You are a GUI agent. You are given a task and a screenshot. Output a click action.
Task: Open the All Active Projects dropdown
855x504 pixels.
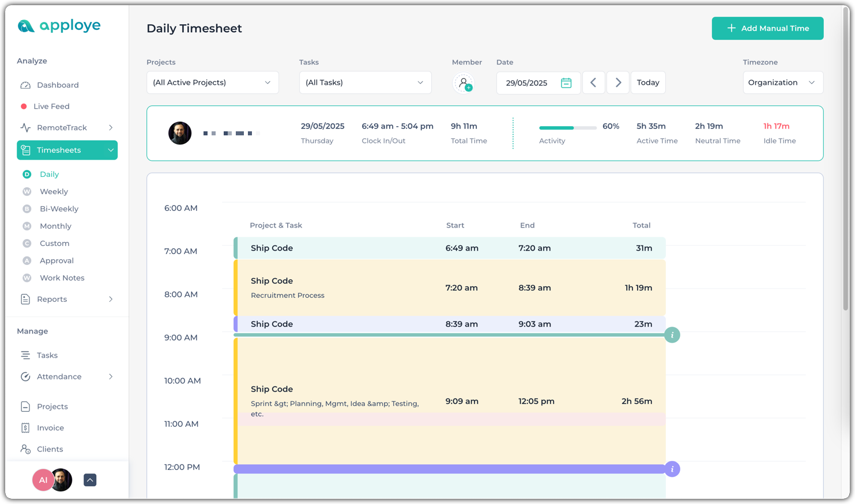212,83
